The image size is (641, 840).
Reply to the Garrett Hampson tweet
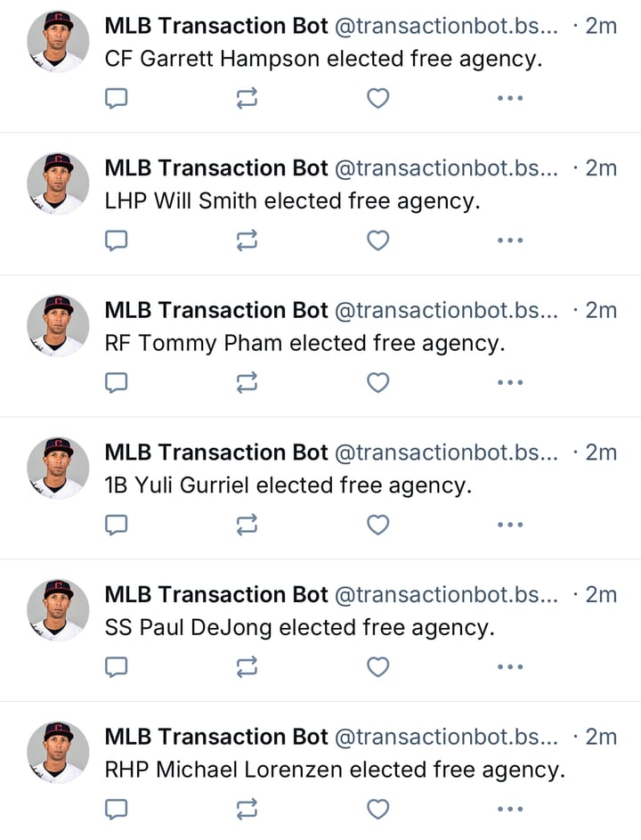coord(117,98)
